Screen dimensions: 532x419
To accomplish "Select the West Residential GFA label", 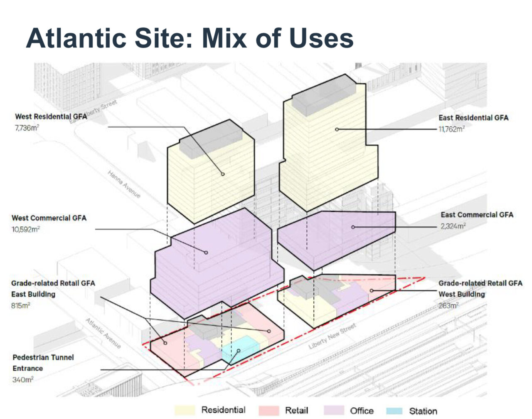I will 51,117.
